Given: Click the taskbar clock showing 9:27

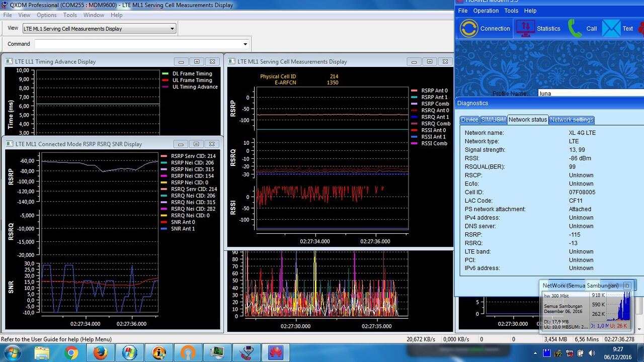Looking at the screenshot, I should coord(618,349).
